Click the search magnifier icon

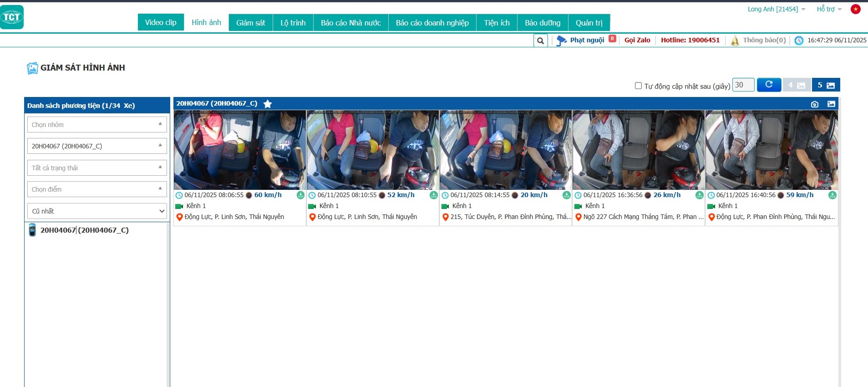[x=540, y=41]
